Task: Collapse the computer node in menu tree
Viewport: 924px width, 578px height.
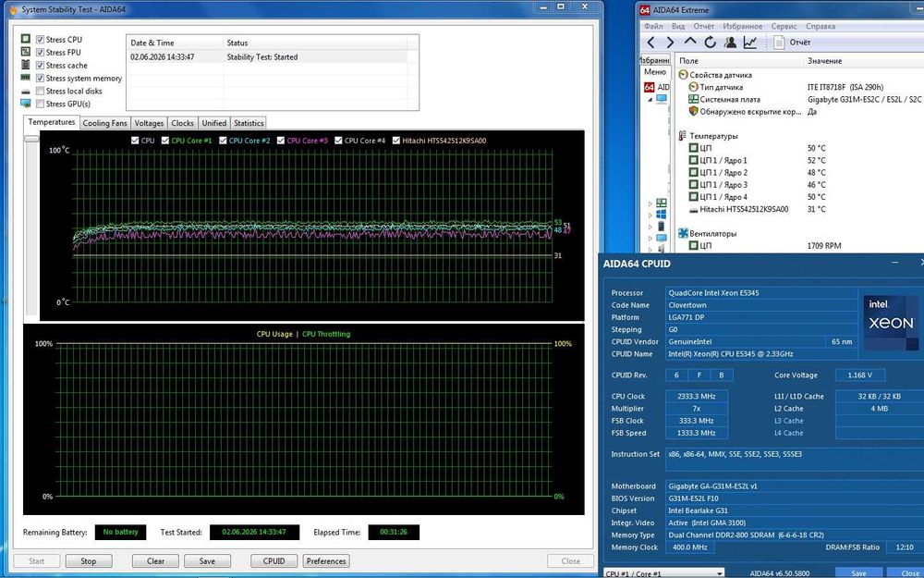Action: click(x=650, y=99)
